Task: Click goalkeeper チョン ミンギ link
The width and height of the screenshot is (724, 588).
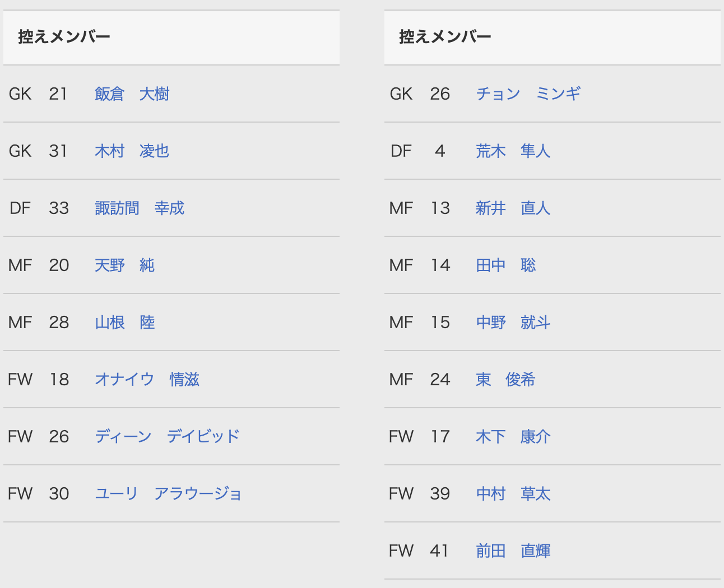Action: [528, 94]
